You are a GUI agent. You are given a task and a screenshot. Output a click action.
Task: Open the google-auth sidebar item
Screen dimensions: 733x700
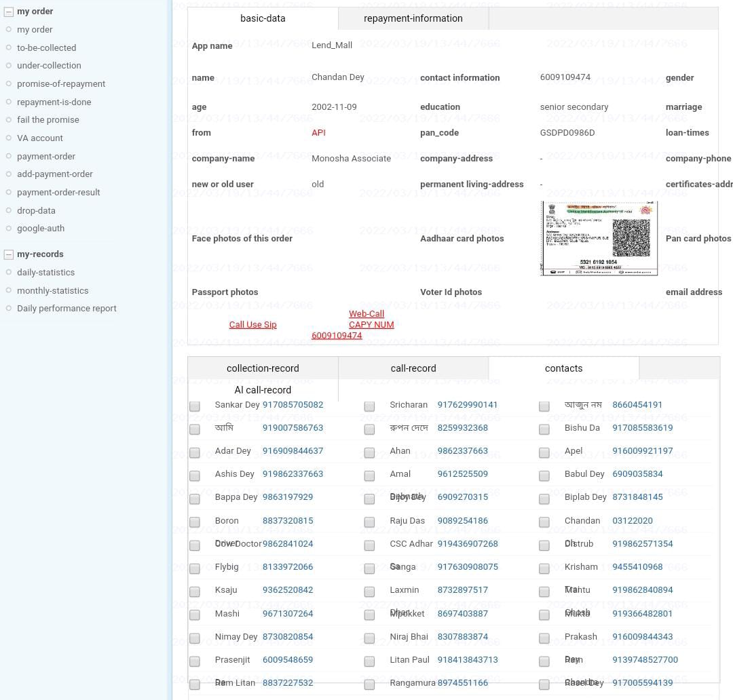point(41,229)
